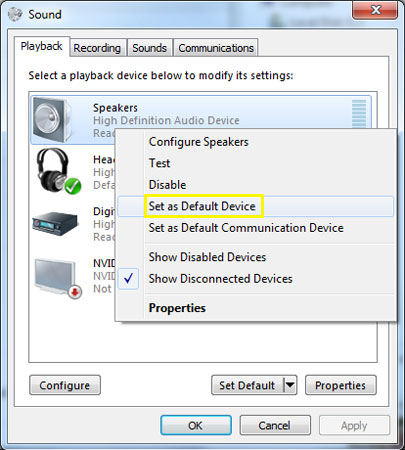The width and height of the screenshot is (405, 450).
Task: Open the Communications tab
Action: [x=216, y=48]
